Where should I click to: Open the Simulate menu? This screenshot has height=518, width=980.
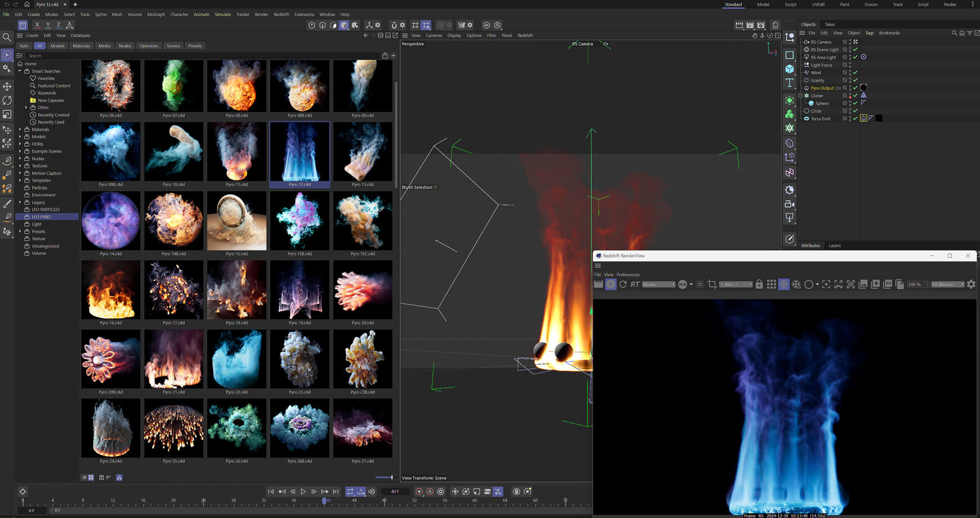222,15
